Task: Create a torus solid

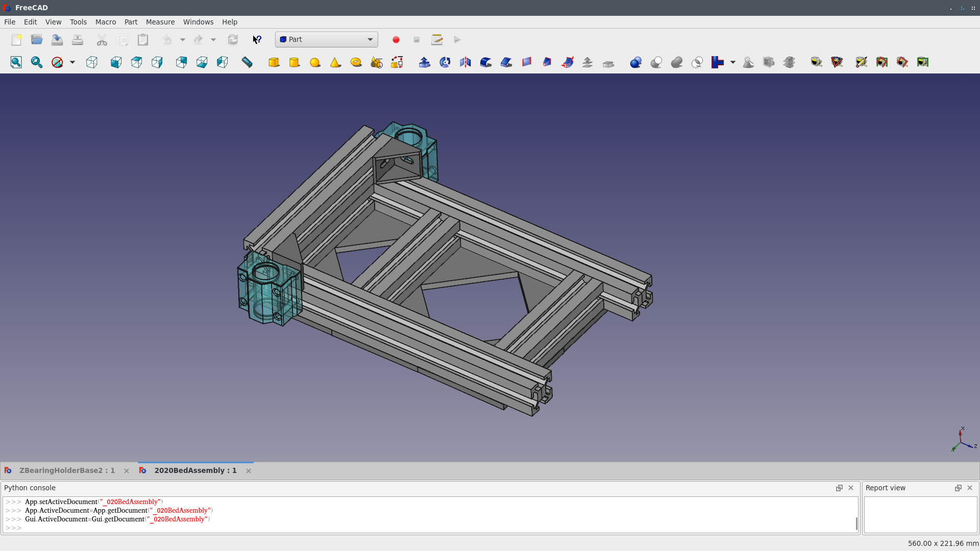Action: click(356, 62)
